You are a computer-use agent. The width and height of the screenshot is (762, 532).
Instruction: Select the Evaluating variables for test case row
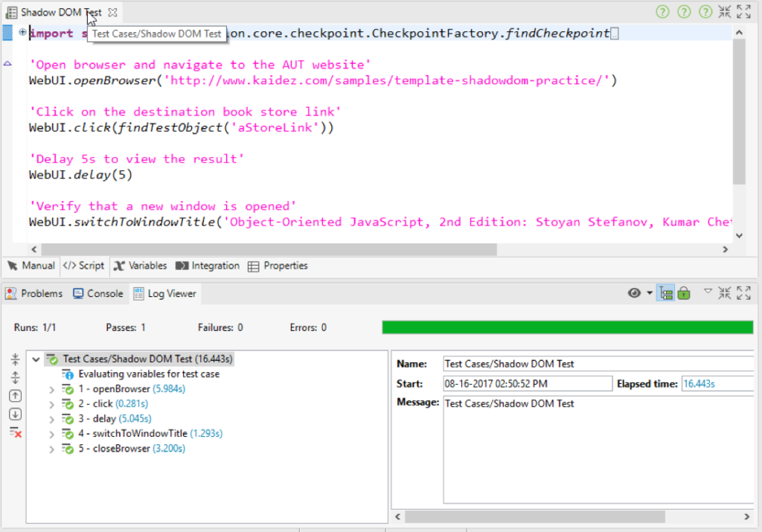141,374
